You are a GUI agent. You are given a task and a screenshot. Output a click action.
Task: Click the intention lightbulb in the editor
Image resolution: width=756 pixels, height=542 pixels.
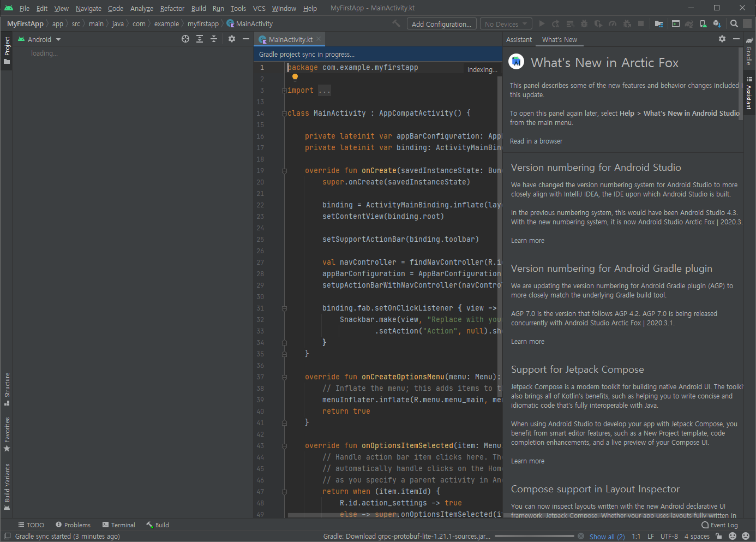(x=295, y=78)
